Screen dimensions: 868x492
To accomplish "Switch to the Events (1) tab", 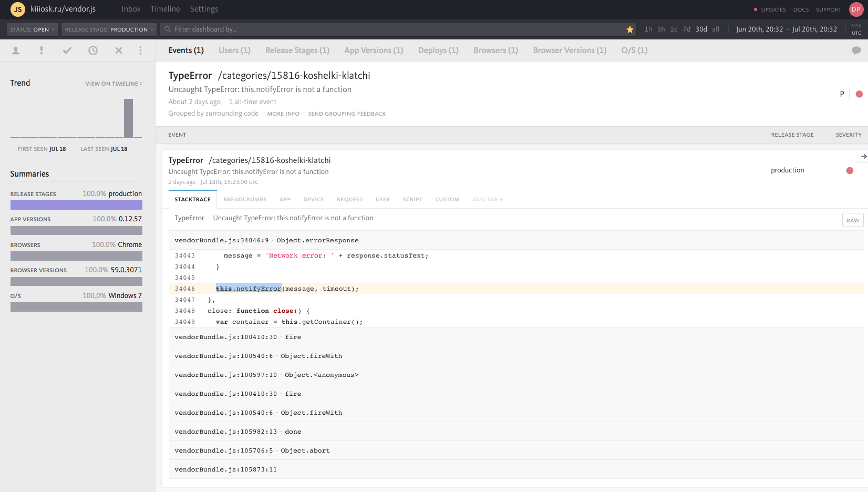I will pos(186,50).
